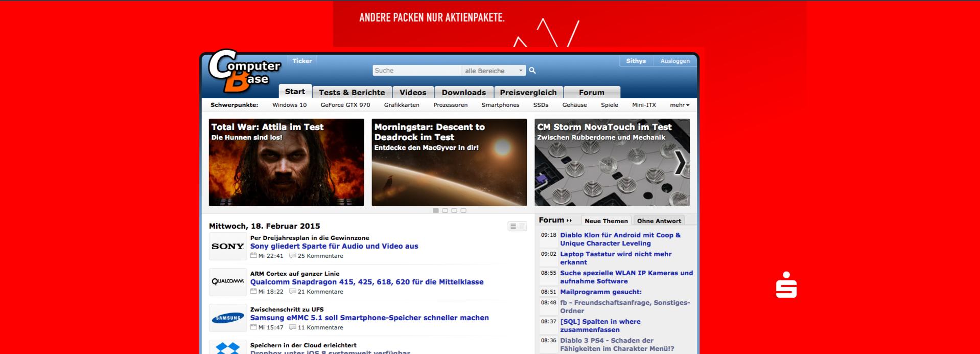This screenshot has height=354, width=980.
Task: Open the 21 Kommentare link
Action: [320, 292]
